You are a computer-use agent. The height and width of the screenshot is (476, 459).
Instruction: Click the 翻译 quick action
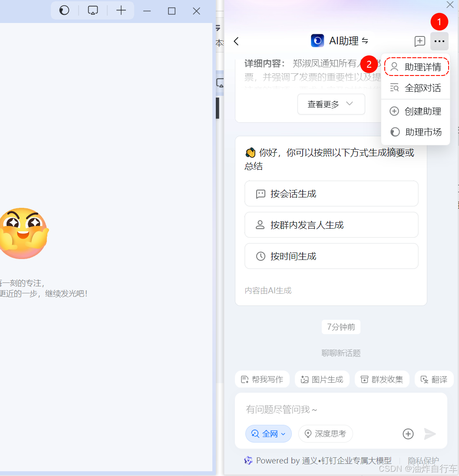point(434,380)
